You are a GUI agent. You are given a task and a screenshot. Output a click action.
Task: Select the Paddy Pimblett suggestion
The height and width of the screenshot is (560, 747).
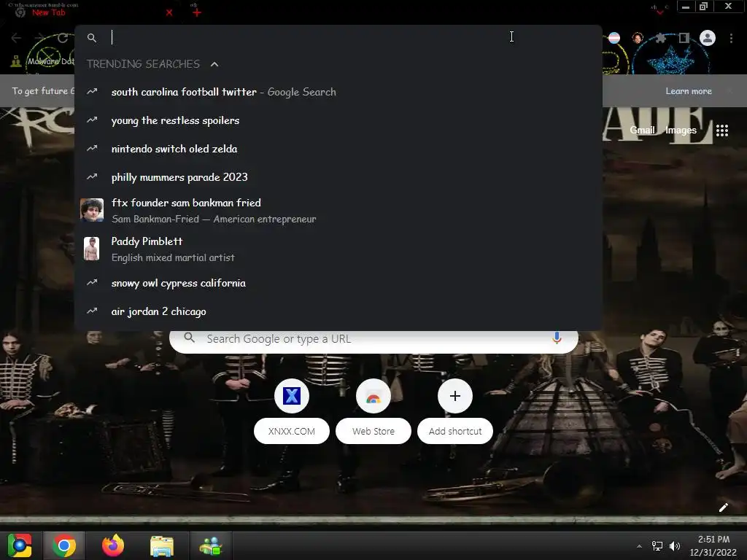338,249
